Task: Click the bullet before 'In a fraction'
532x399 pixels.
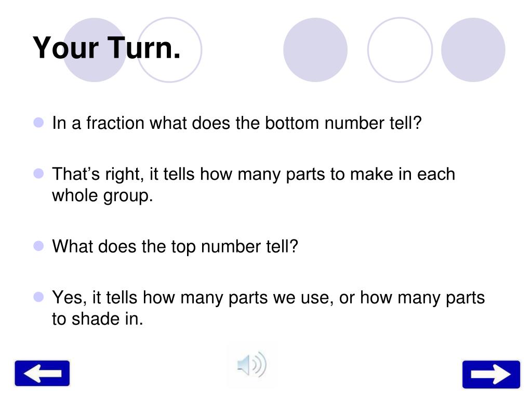Action: (x=38, y=123)
